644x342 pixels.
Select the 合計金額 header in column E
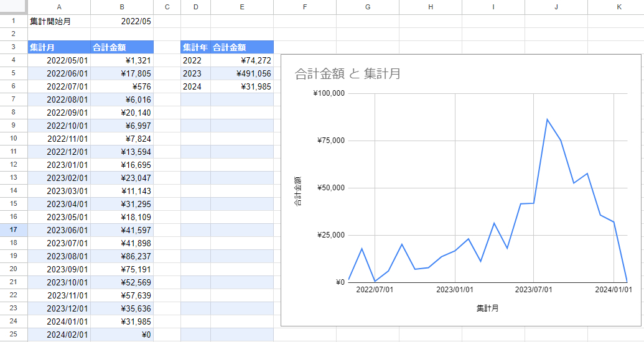point(242,47)
